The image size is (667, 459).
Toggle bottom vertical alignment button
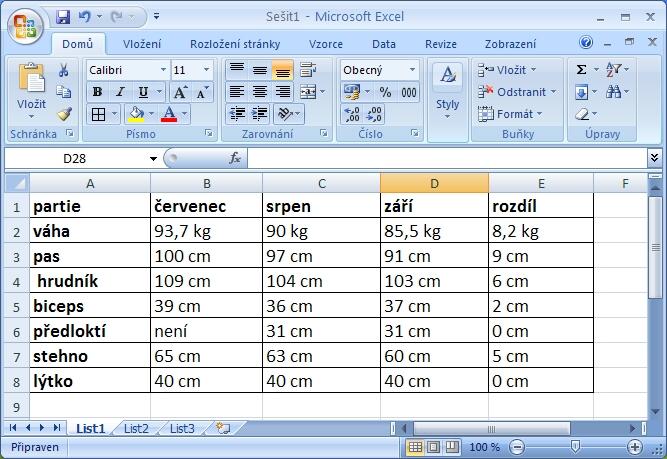[x=282, y=70]
